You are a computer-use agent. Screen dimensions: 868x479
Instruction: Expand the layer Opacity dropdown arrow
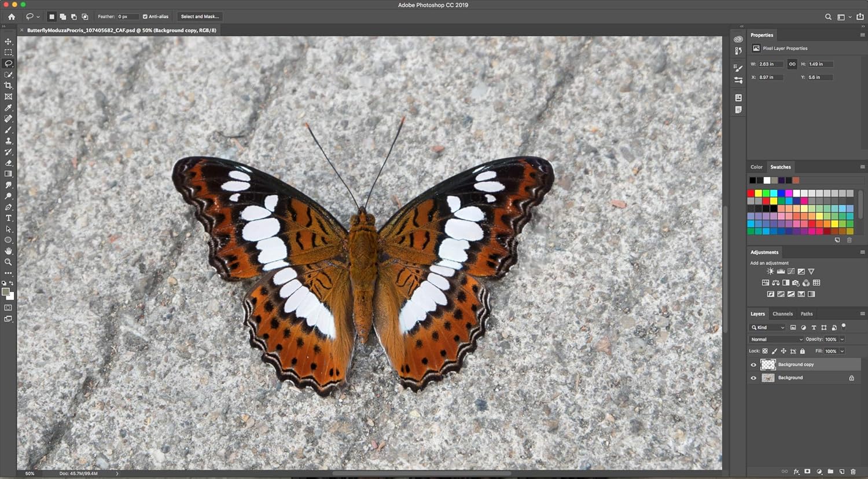[842, 339]
